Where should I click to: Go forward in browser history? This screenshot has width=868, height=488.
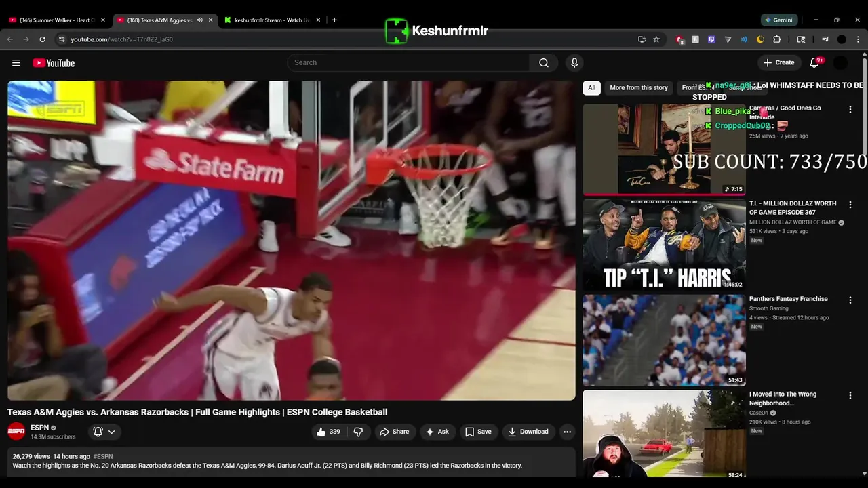click(26, 39)
